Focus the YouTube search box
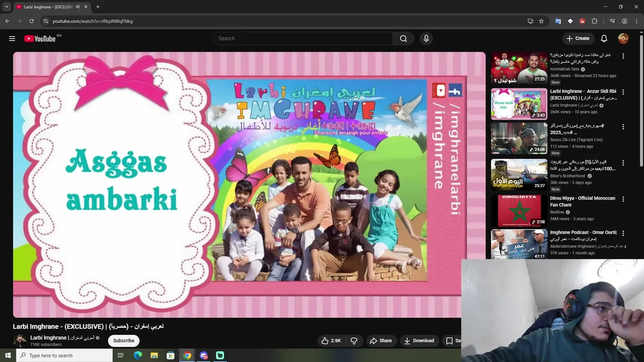Screen dimensions: 644x362 [303, 39]
